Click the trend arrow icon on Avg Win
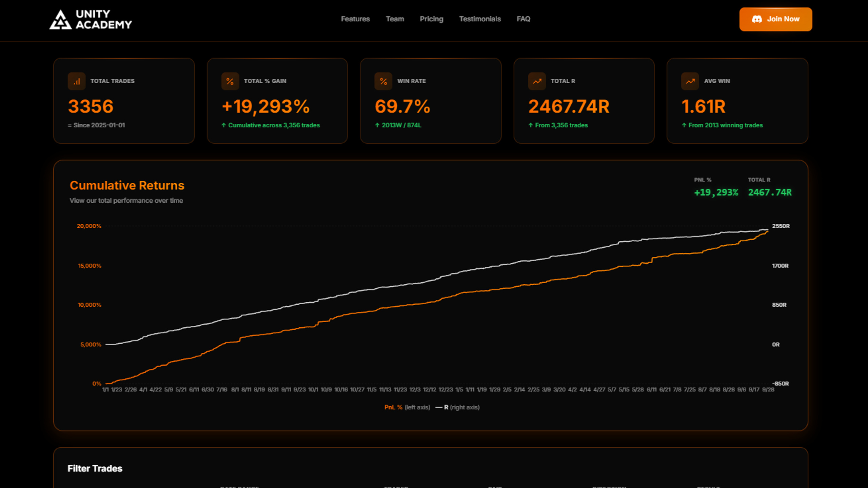Screen dimensions: 868x488 690,81
